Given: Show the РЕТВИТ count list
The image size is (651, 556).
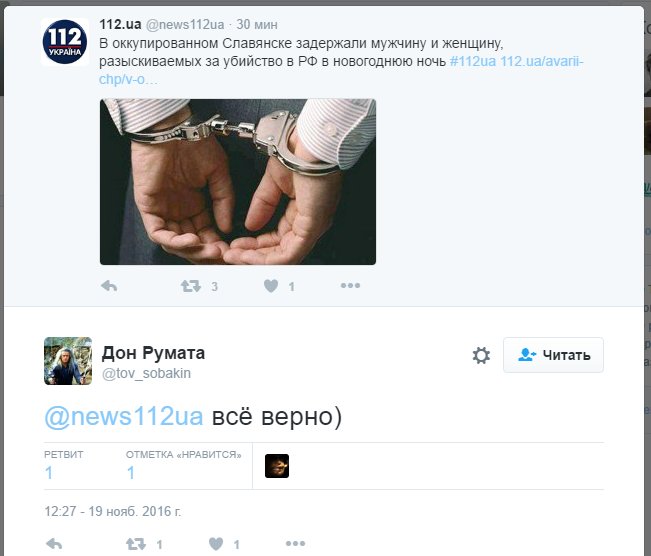Looking at the screenshot, I should pyautogui.click(x=64, y=466).
